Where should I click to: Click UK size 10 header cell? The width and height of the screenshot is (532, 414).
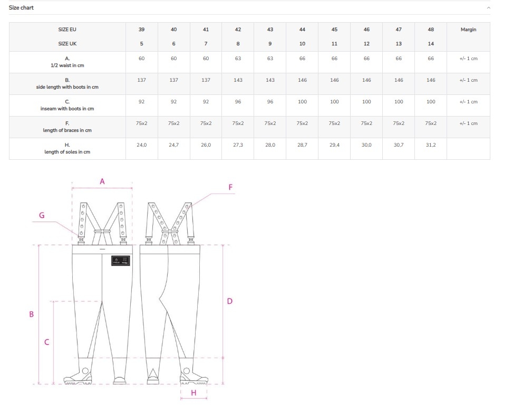pyautogui.click(x=302, y=44)
